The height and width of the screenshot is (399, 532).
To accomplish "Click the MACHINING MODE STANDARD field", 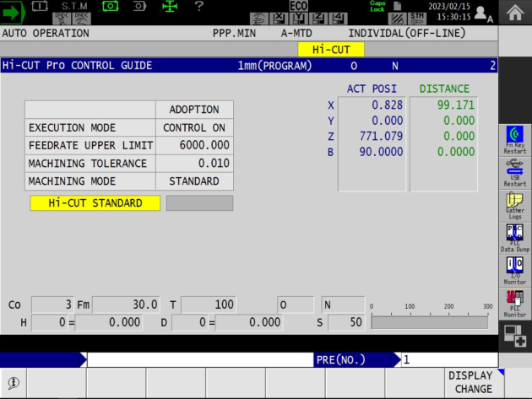I will (194, 181).
